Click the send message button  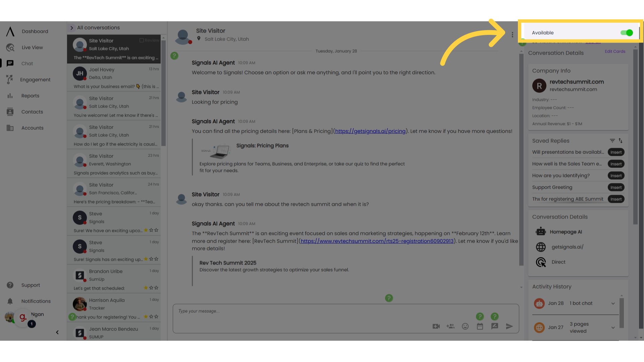[x=509, y=326]
